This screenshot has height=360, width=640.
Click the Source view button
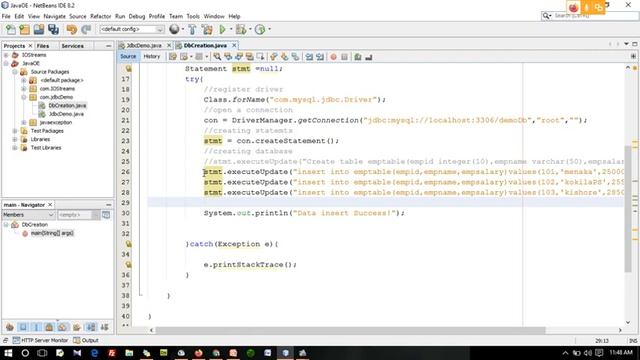point(128,57)
